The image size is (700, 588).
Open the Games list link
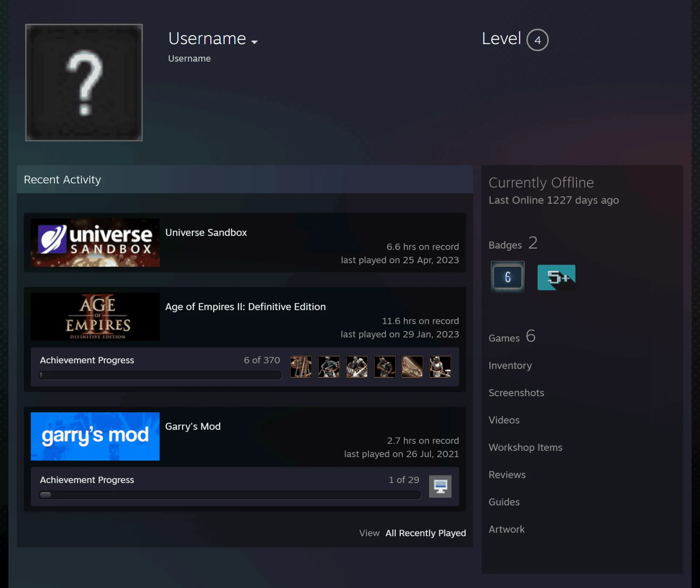point(512,336)
